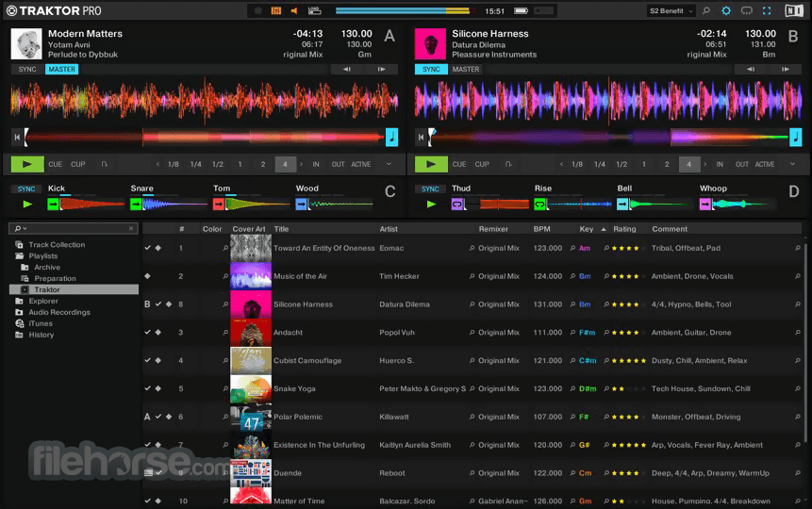Click the browser search input field
Viewport: 812px width, 509px height.
click(x=74, y=228)
